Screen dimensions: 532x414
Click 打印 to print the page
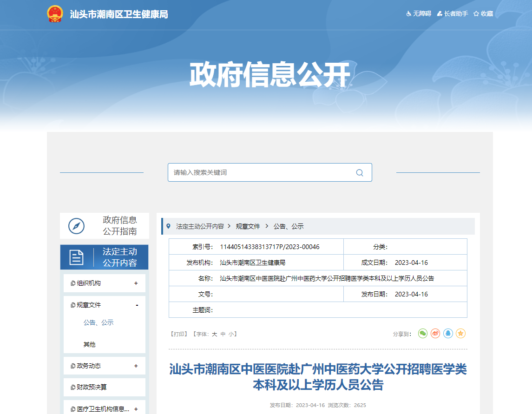179,334
